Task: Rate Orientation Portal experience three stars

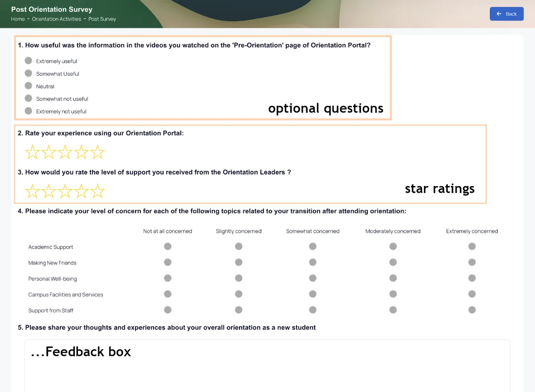Action: pos(65,152)
